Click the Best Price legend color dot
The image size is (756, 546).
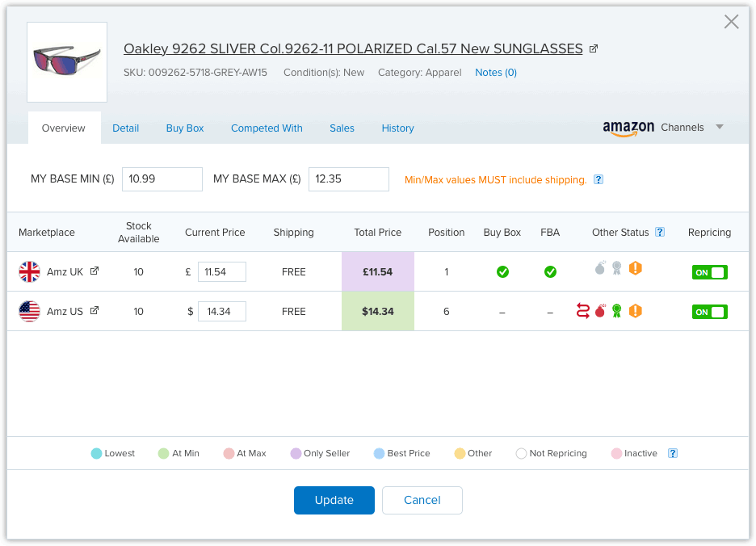(379, 453)
